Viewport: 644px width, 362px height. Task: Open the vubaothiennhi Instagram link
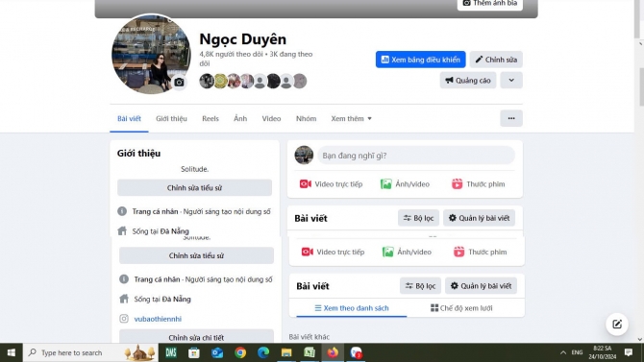[158, 319]
